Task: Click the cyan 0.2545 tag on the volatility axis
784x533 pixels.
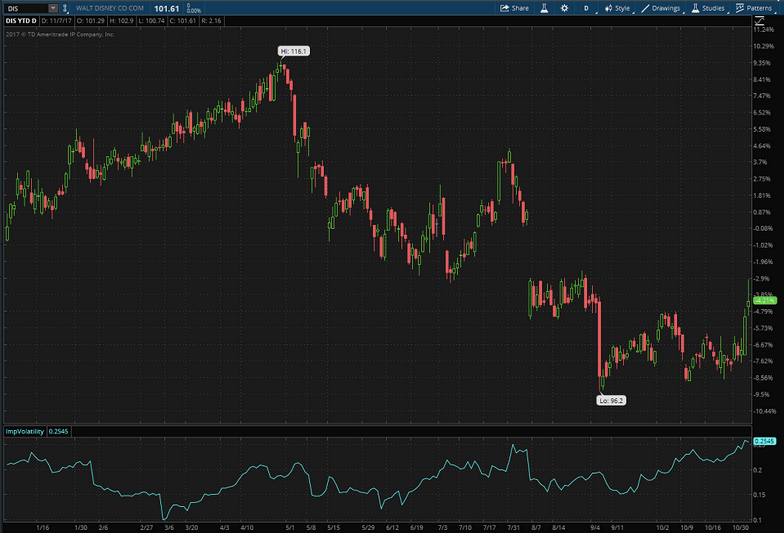Action: [764, 441]
